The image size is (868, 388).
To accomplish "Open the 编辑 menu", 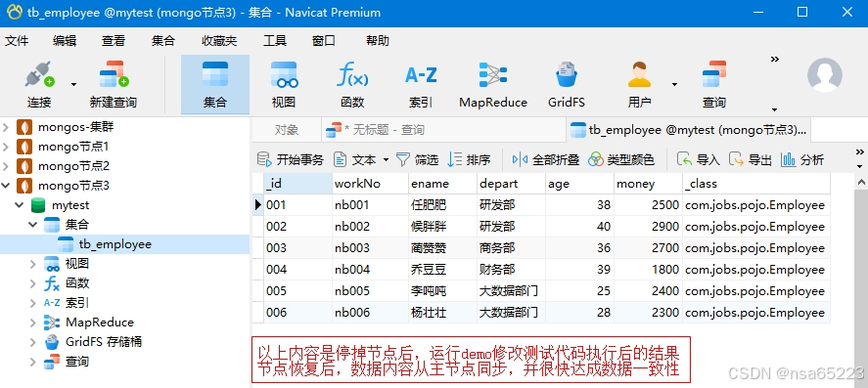I will click(x=65, y=41).
